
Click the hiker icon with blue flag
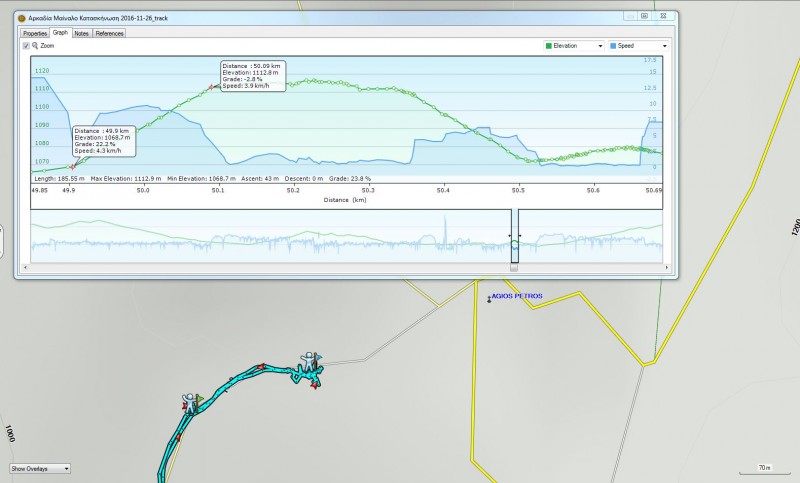[310, 363]
